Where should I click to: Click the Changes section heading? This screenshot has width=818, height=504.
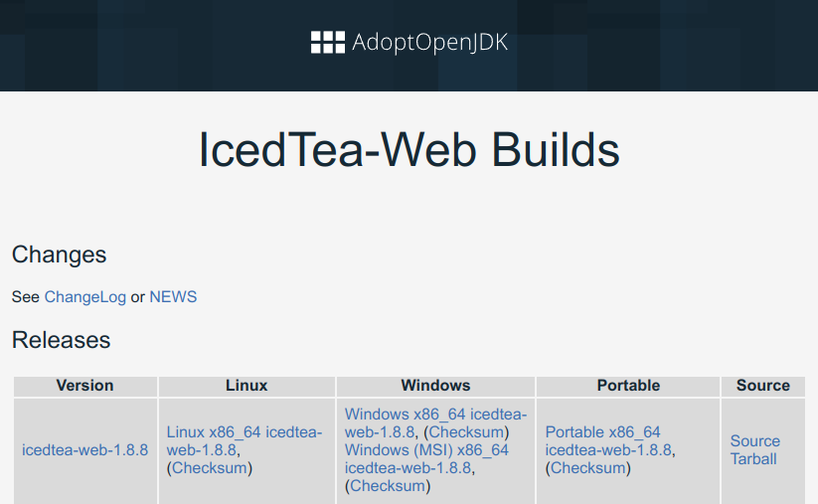[59, 254]
